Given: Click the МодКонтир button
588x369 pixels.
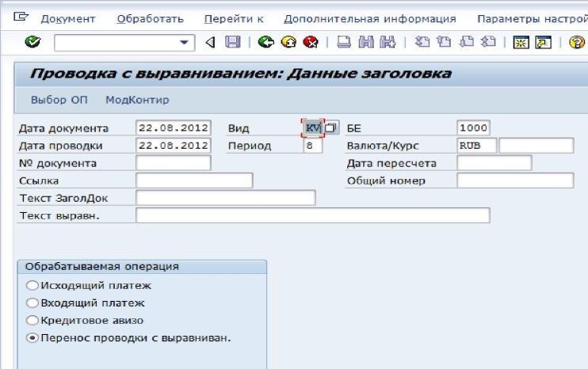Looking at the screenshot, I should click(x=137, y=100).
